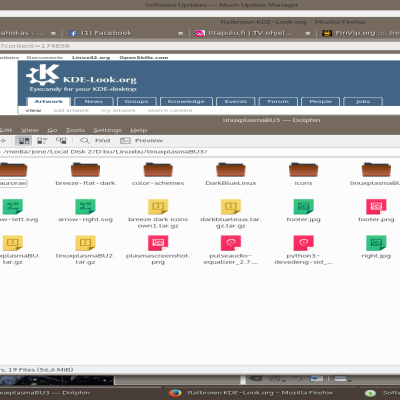Switch to Firefox taskbar entry
Screen dimensions: 400x400
tap(260, 393)
